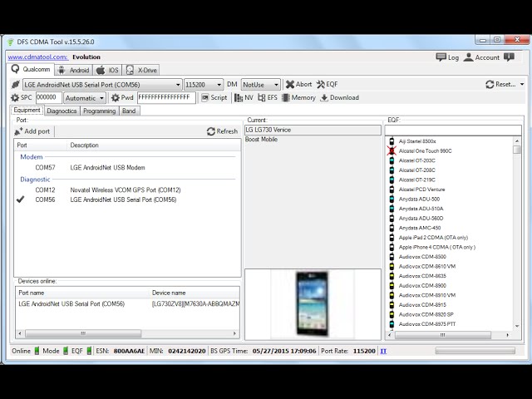
Task: Run the Script tool
Action: pos(214,98)
